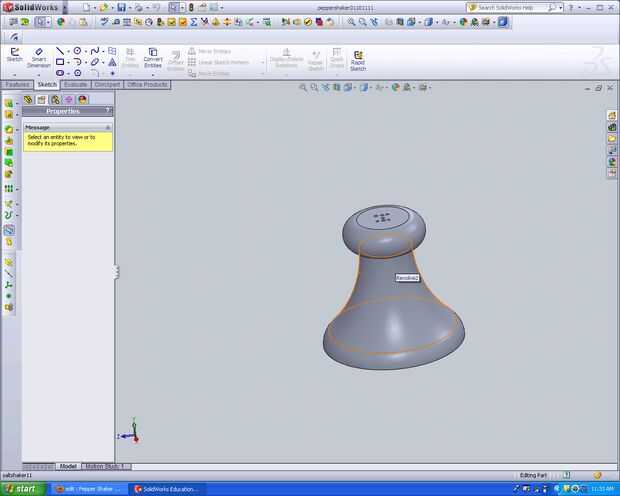Open the ConfigurationManager panel tab
Viewport: 620px width, 496px height.
(x=55, y=100)
